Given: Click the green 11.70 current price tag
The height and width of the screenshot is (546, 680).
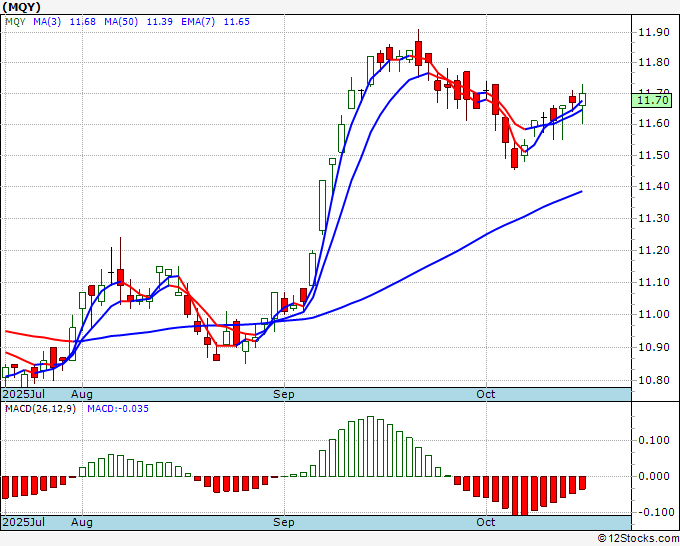Looking at the screenshot, I should (654, 99).
